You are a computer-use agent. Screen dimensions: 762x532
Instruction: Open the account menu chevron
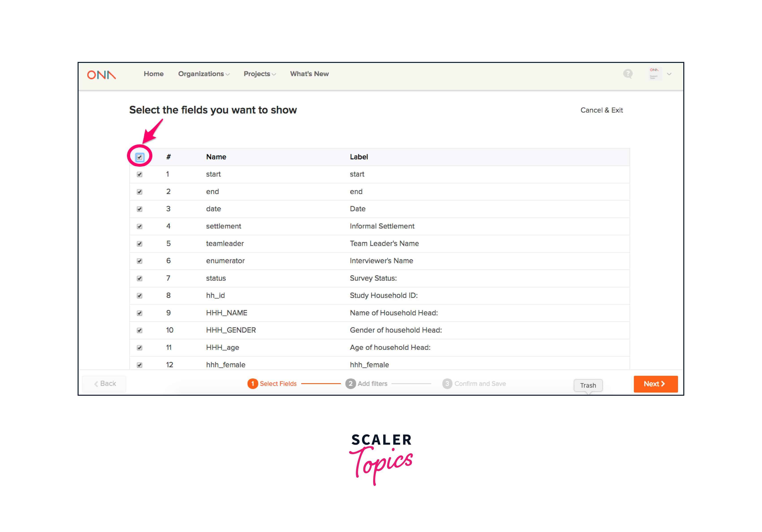669,74
